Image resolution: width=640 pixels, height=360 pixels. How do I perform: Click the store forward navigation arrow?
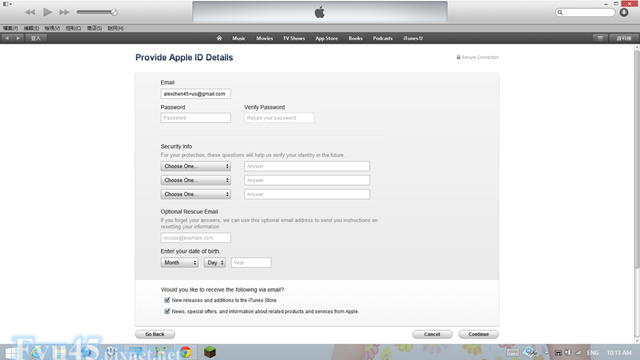18,38
